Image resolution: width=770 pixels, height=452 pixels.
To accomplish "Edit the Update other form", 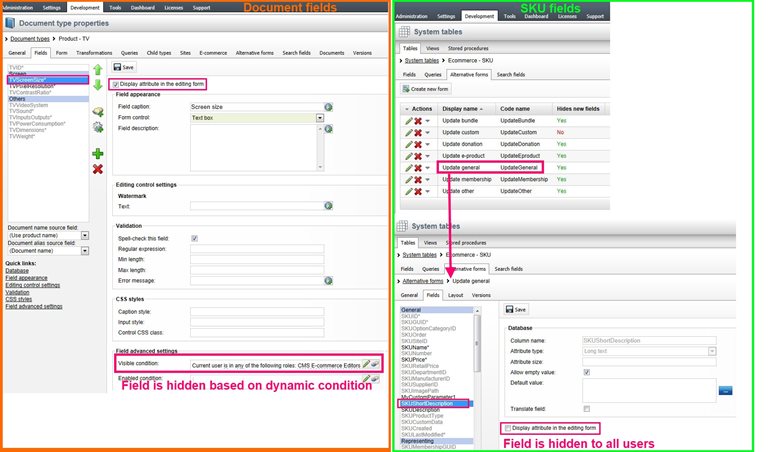I will [409, 192].
